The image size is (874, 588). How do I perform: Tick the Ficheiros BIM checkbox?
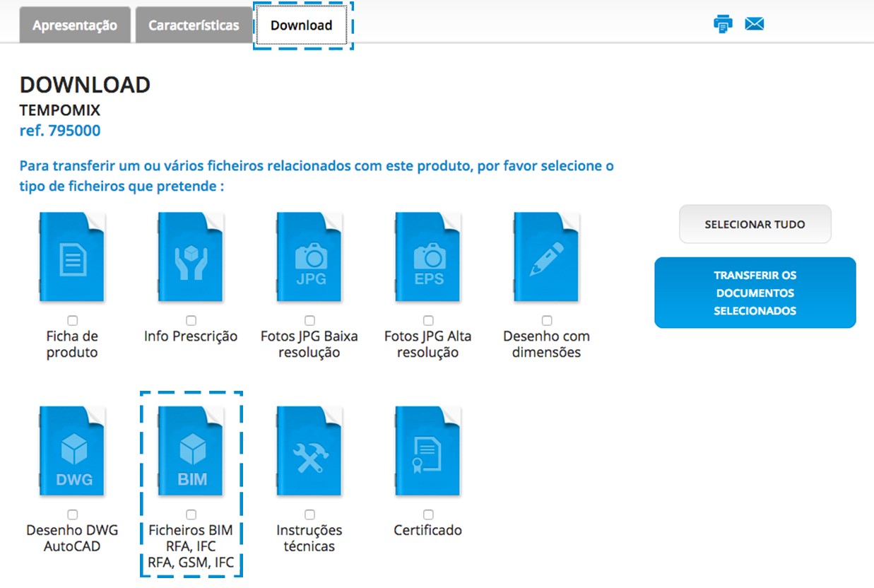pos(191,514)
